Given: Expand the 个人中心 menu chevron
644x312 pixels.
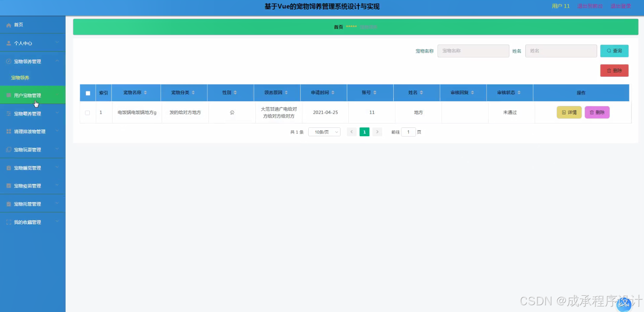Looking at the screenshot, I should [x=57, y=43].
